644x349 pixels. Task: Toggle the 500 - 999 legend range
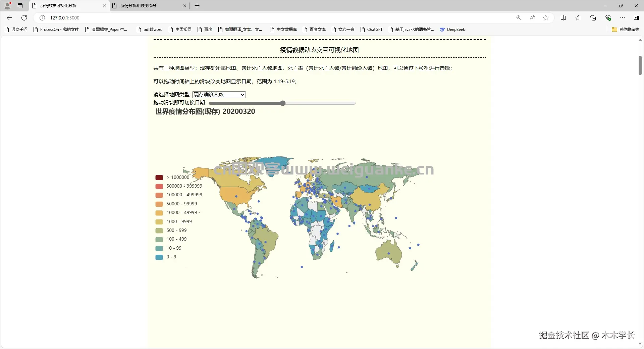171,230
